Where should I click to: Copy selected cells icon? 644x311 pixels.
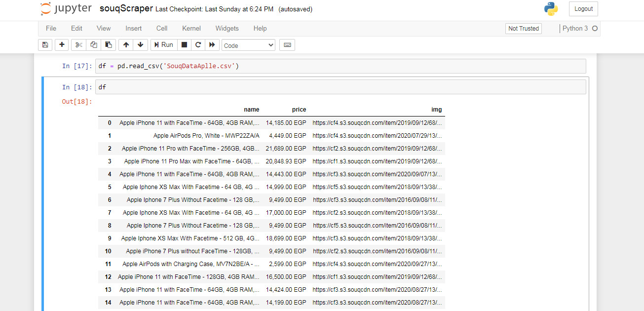[93, 45]
